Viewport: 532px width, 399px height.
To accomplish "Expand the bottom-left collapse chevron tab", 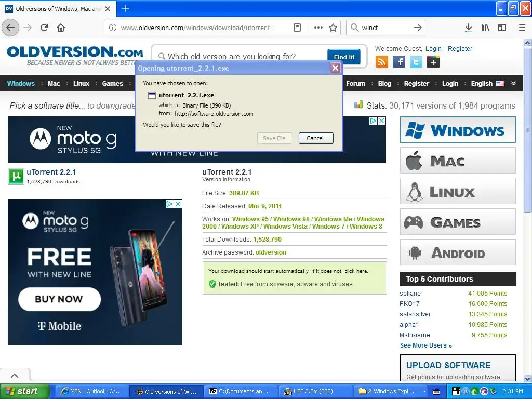I will tap(15, 375).
